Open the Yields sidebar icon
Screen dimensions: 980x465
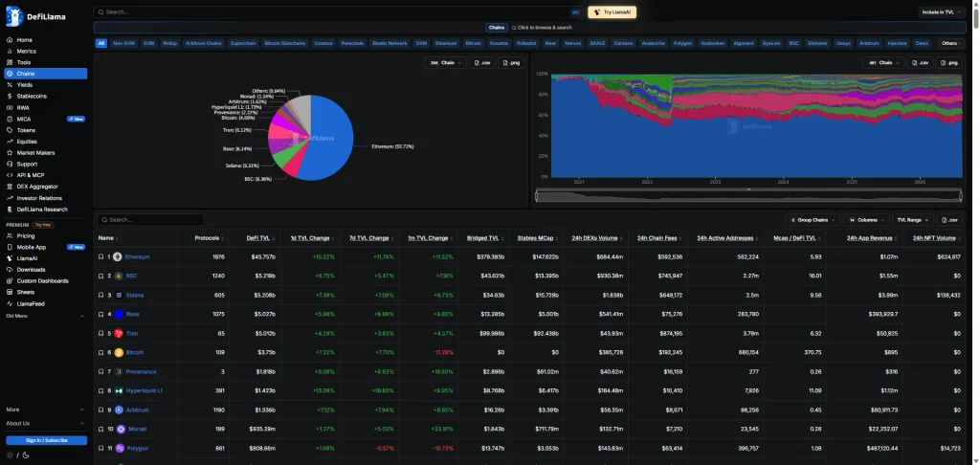click(x=10, y=85)
